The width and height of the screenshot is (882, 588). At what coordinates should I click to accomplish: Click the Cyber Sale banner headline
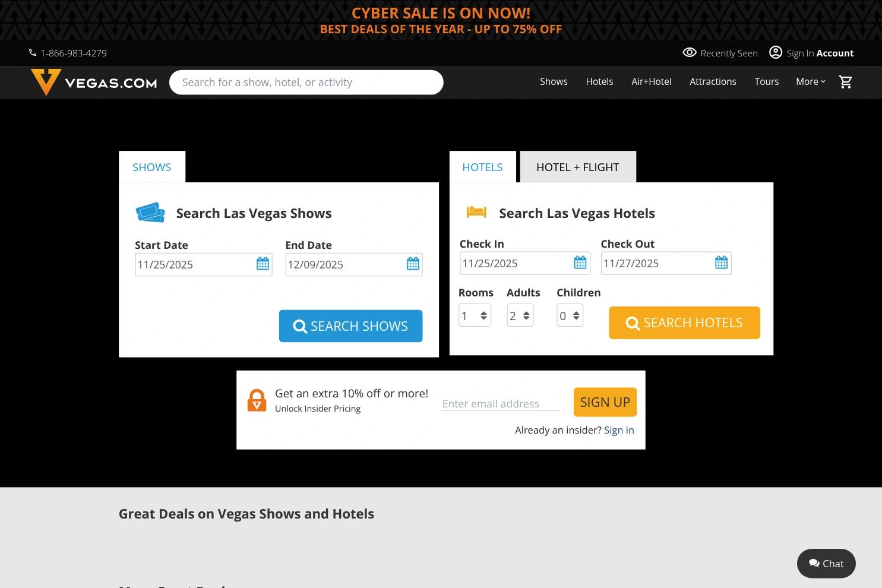tap(441, 13)
